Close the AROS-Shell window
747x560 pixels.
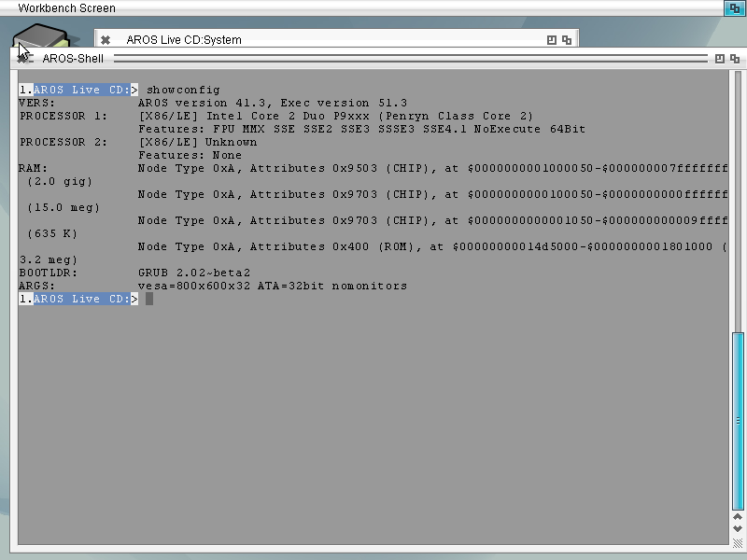tap(23, 59)
